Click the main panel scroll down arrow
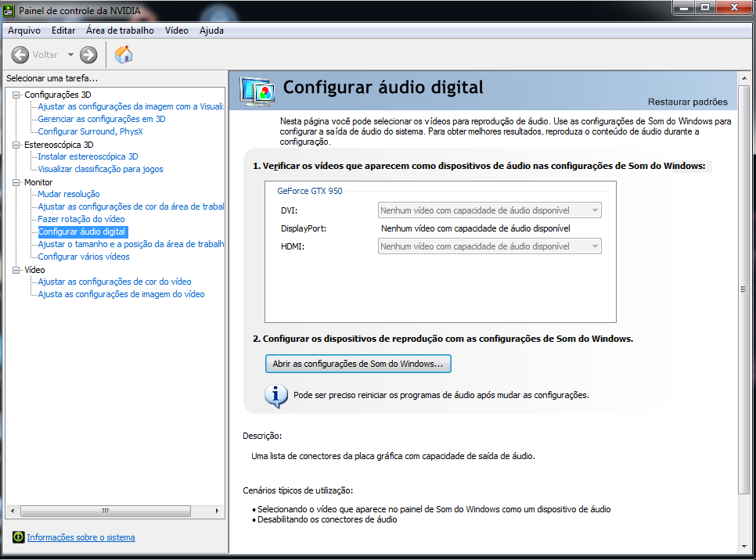 (743, 547)
